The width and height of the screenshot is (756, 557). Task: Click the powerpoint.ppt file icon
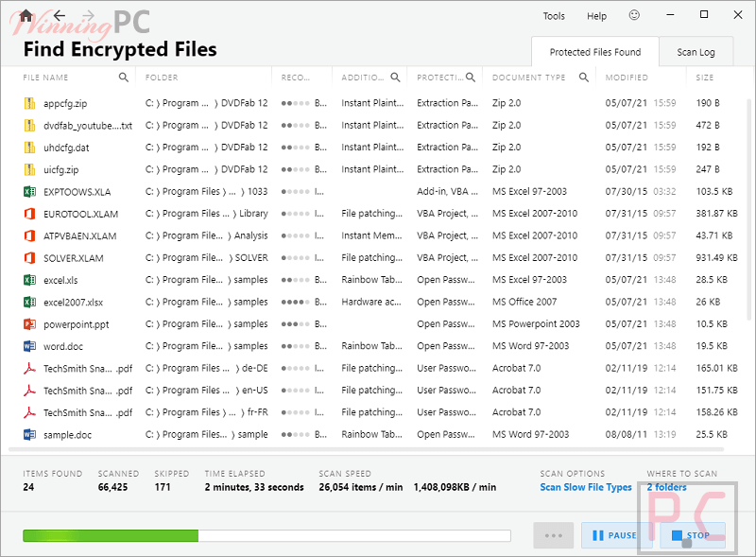(x=29, y=323)
